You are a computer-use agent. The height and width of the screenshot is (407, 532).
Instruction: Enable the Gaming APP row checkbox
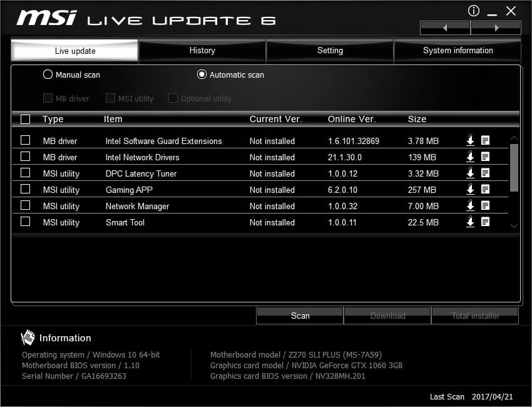26,189
